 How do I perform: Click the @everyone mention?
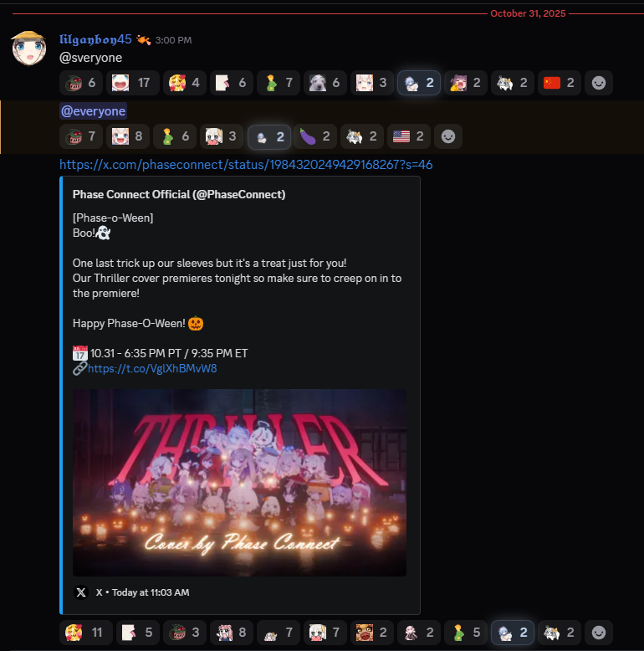pos(94,111)
